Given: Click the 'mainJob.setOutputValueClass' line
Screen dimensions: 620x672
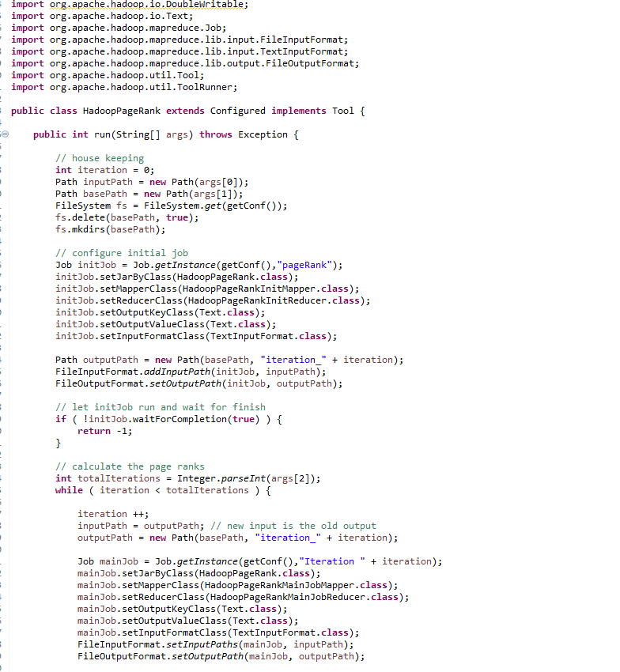Looking at the screenshot, I should pyautogui.click(x=187, y=621).
